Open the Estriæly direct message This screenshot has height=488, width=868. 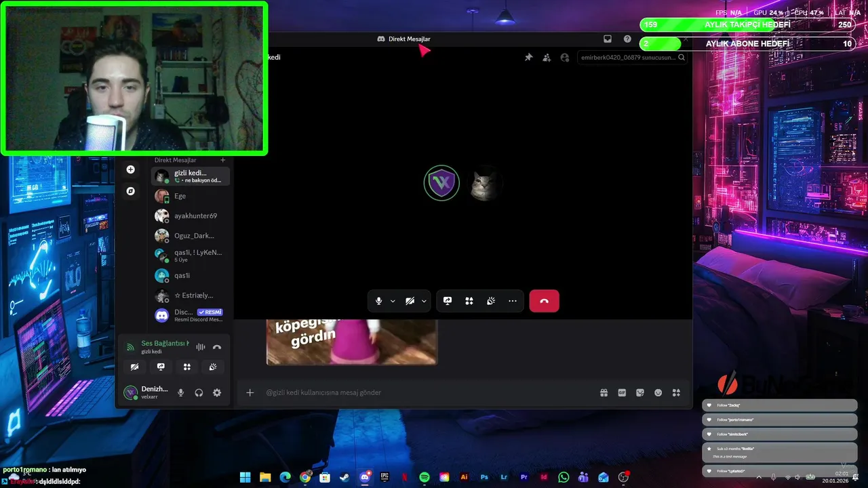point(191,296)
